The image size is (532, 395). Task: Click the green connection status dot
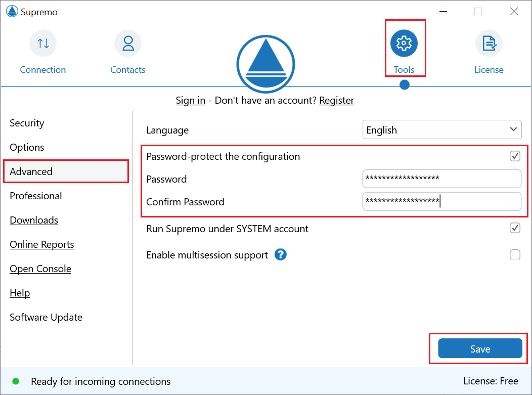click(x=16, y=381)
